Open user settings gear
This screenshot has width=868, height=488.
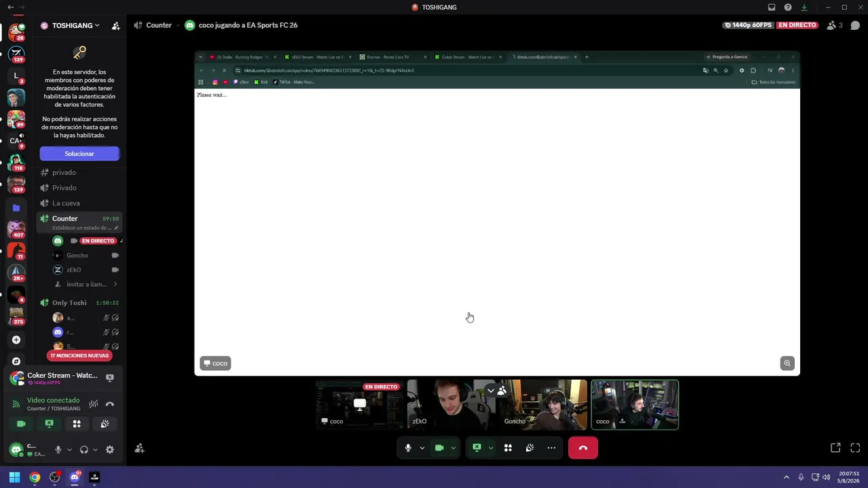(110, 449)
